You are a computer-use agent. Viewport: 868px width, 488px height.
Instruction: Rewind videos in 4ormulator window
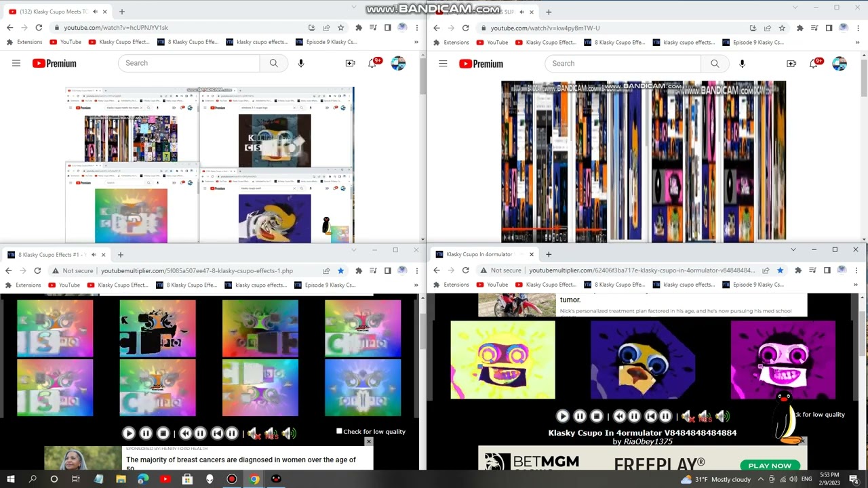(619, 416)
